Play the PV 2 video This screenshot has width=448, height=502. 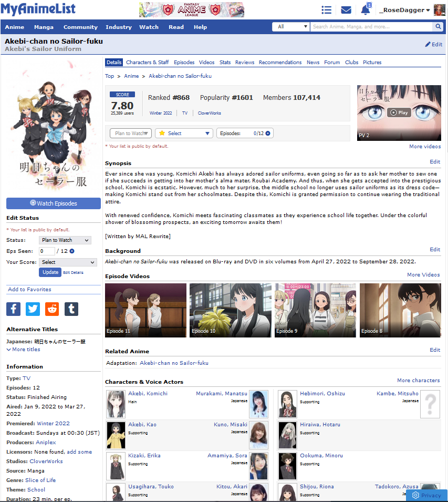pyautogui.click(x=399, y=112)
